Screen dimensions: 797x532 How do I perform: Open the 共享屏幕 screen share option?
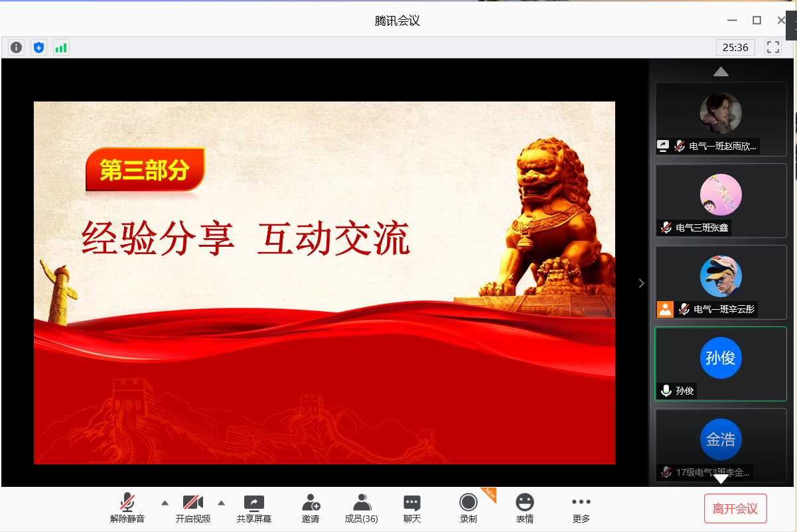pos(254,509)
